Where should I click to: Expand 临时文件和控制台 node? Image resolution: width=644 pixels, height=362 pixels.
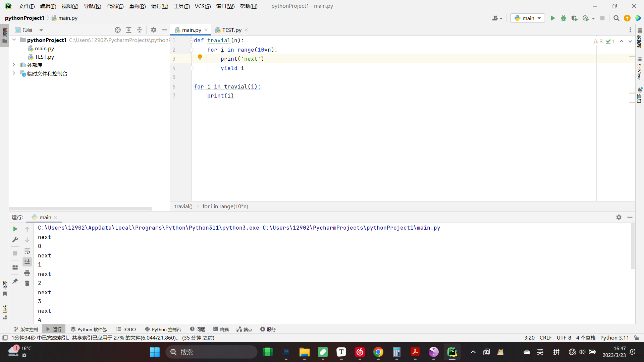coord(14,73)
